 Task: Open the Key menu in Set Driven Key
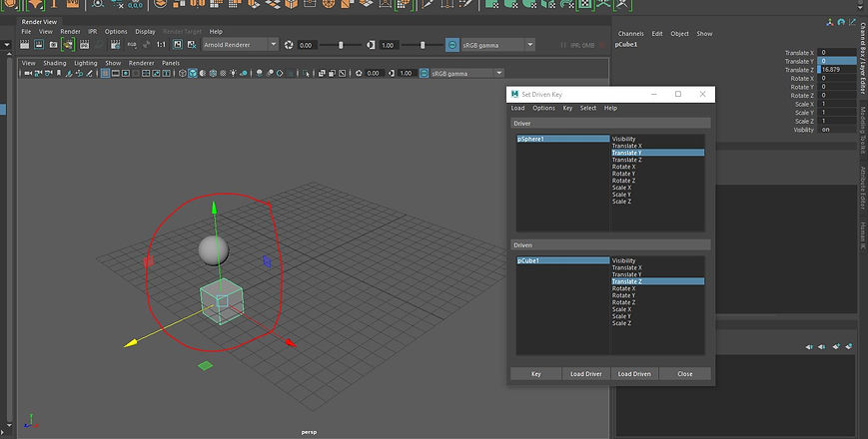click(x=567, y=108)
